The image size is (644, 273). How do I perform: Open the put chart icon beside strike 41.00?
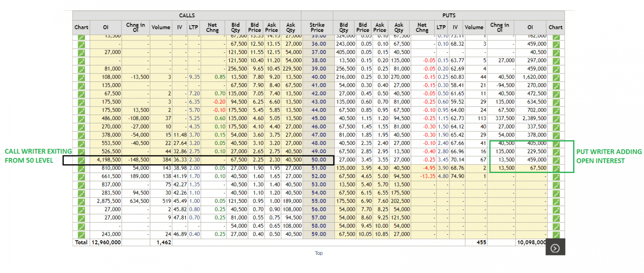pos(556,85)
